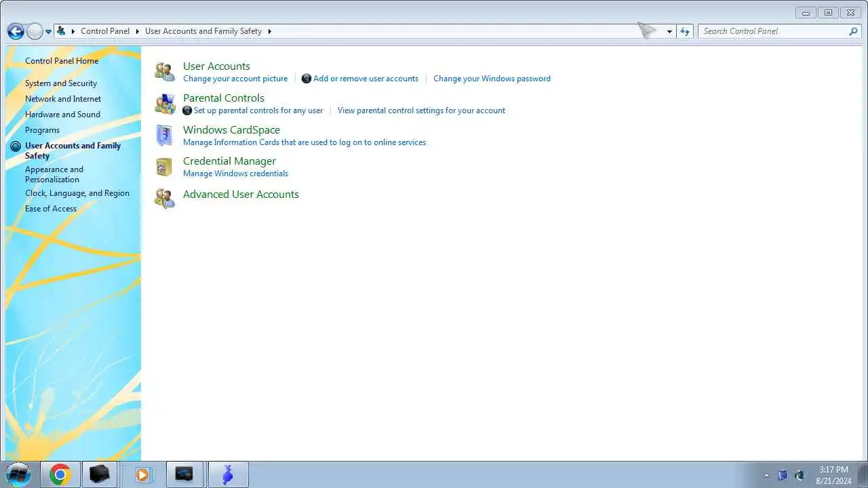Click the shield icon beside Add or remove user accounts
The height and width of the screenshot is (488, 868).
click(307, 79)
